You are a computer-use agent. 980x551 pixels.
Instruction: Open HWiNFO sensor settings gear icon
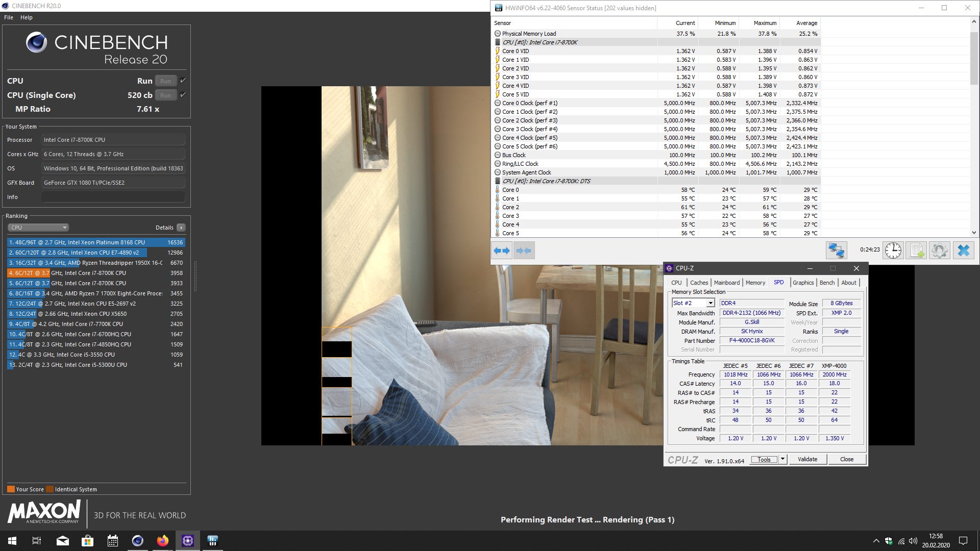(x=940, y=251)
